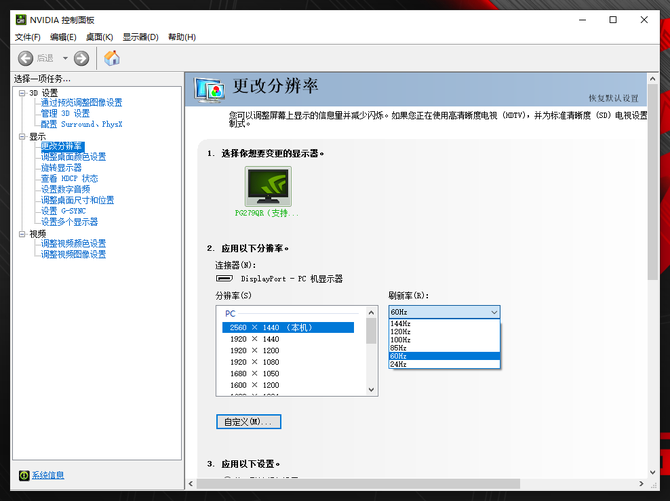670x501 pixels.
Task: Select resolution 1600 × 1200
Action: [x=254, y=385]
